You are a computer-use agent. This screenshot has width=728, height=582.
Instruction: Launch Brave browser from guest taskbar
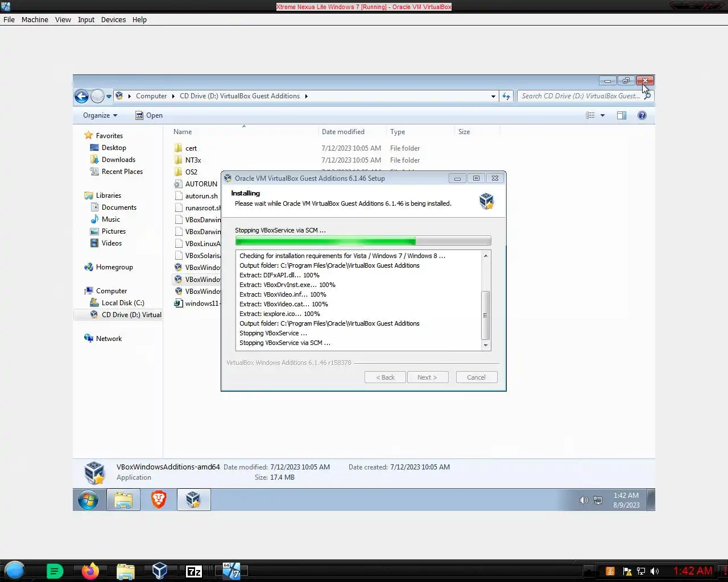tap(159, 500)
